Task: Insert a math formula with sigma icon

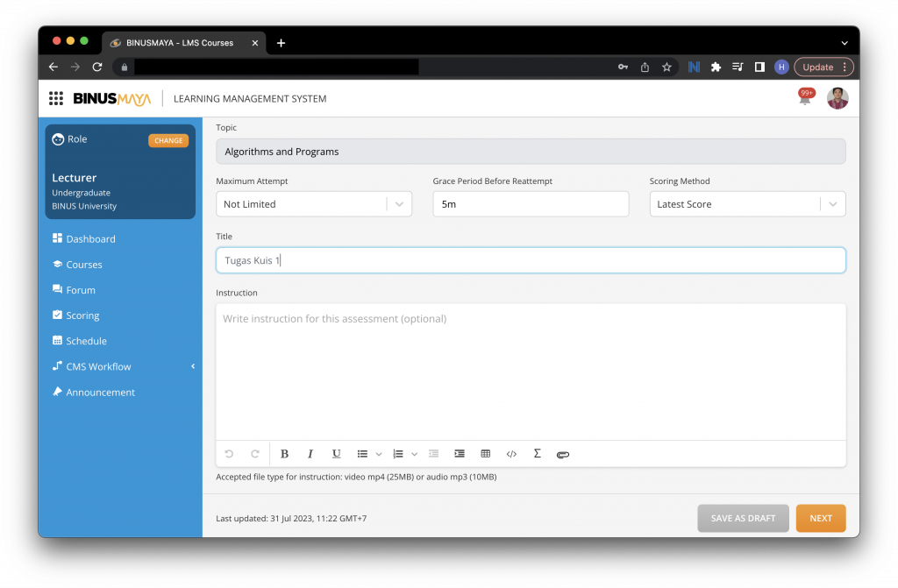Action: coord(538,453)
